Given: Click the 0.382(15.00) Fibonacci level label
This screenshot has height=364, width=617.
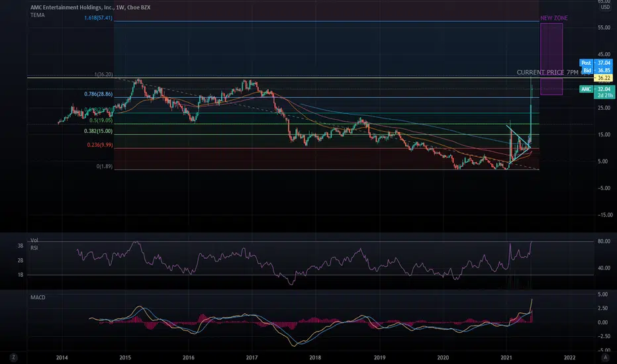Looking at the screenshot, I should point(99,131).
